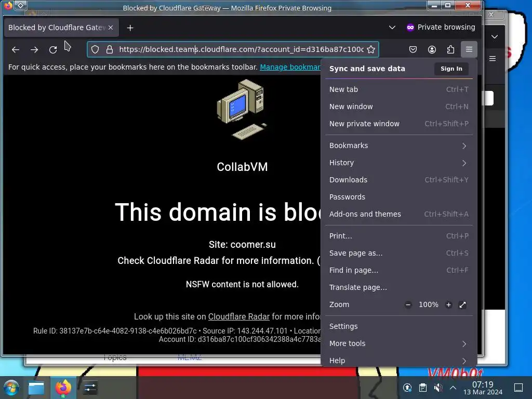Open the updates tray icon
This screenshot has width=532, height=399.
407,388
